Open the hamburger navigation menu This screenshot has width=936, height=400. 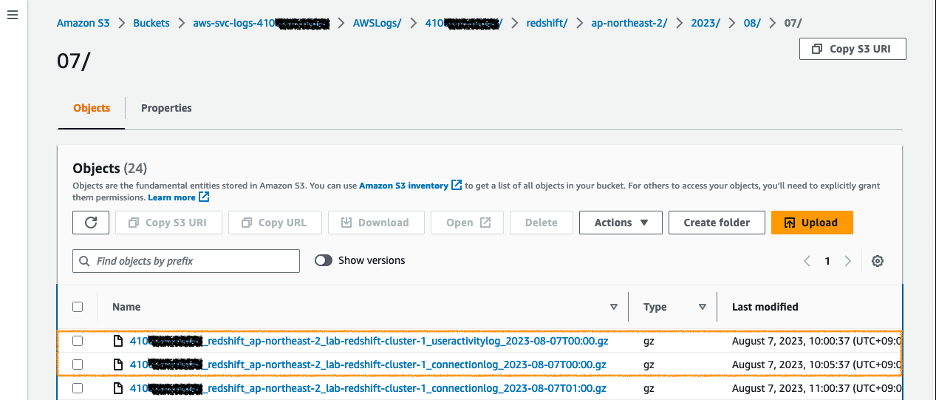[13, 15]
